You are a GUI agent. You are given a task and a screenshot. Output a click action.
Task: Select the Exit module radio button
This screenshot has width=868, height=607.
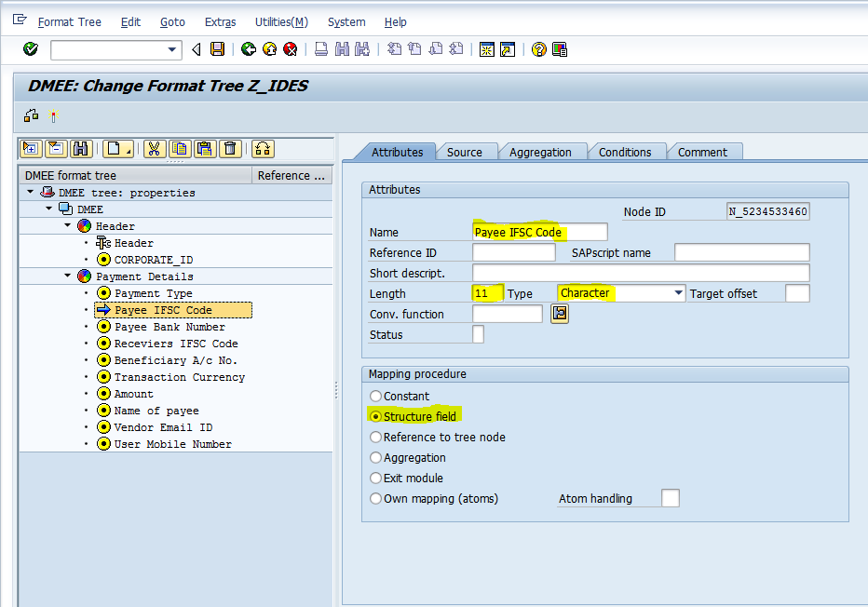tap(375, 478)
